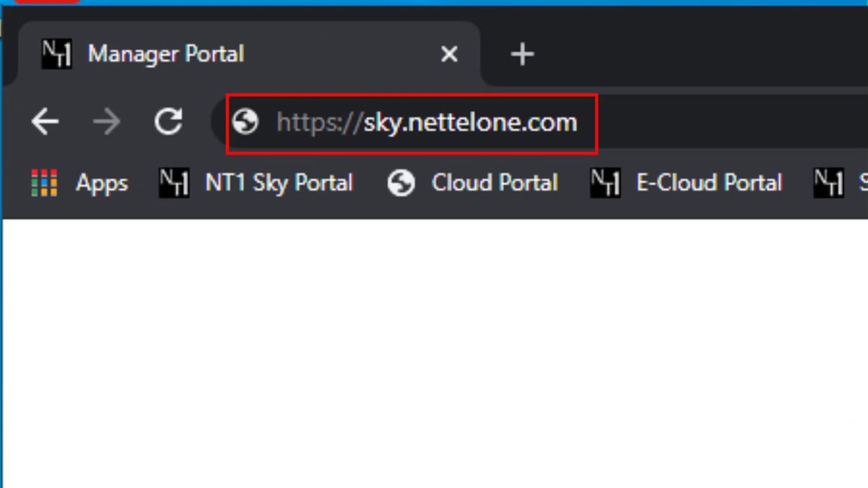
Task: Click the sky.nettelone.com URL text
Action: click(x=470, y=123)
